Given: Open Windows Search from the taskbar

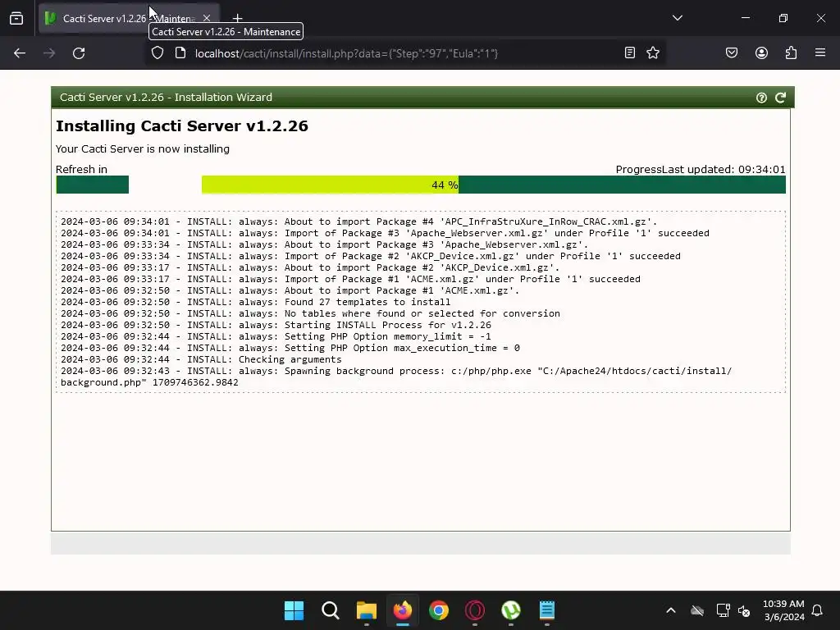Looking at the screenshot, I should click(330, 610).
